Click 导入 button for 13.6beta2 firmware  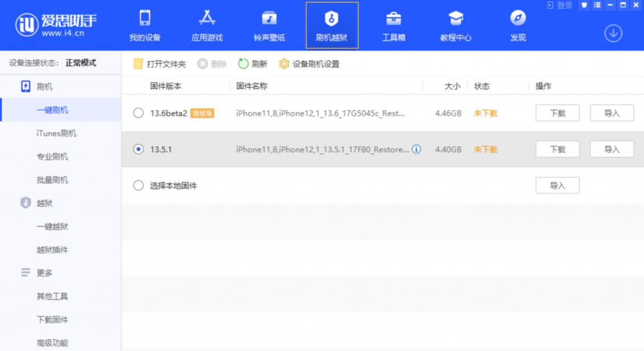pyautogui.click(x=612, y=113)
